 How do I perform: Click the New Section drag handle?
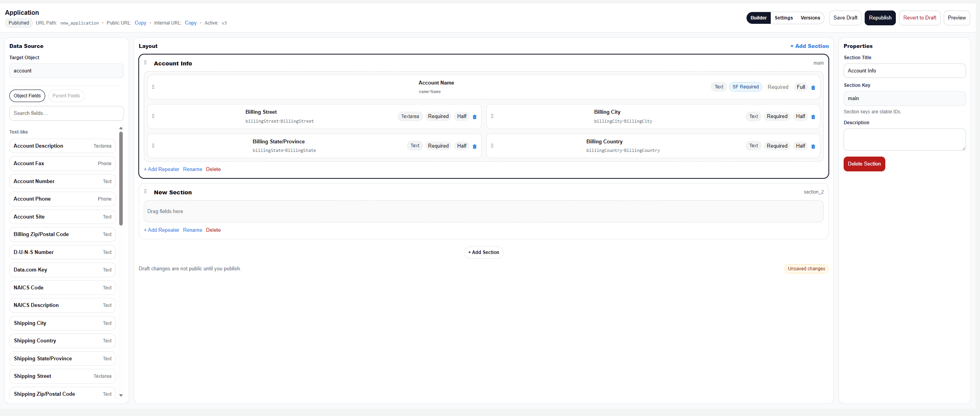145,192
